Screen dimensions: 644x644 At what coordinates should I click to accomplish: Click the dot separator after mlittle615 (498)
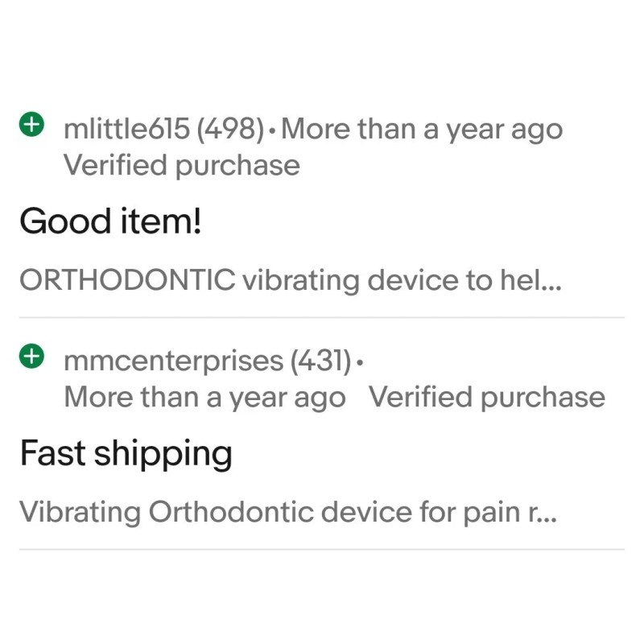click(275, 130)
